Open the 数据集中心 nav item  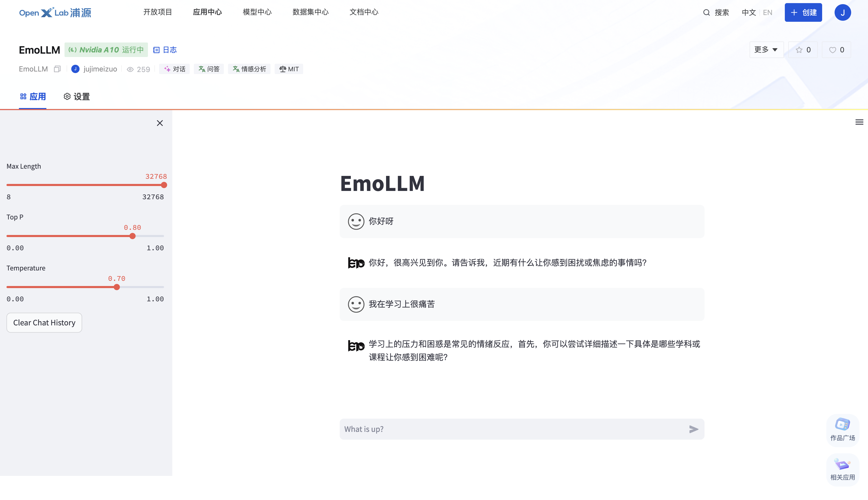tap(310, 12)
